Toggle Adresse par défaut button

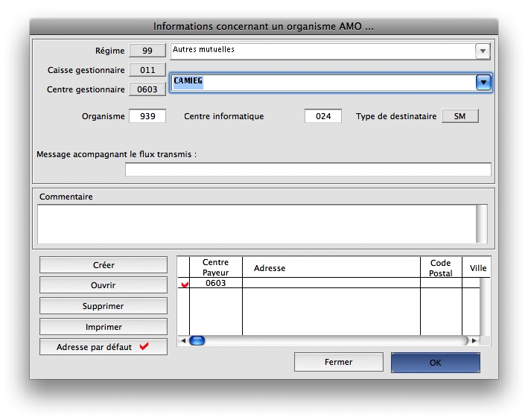pos(104,347)
